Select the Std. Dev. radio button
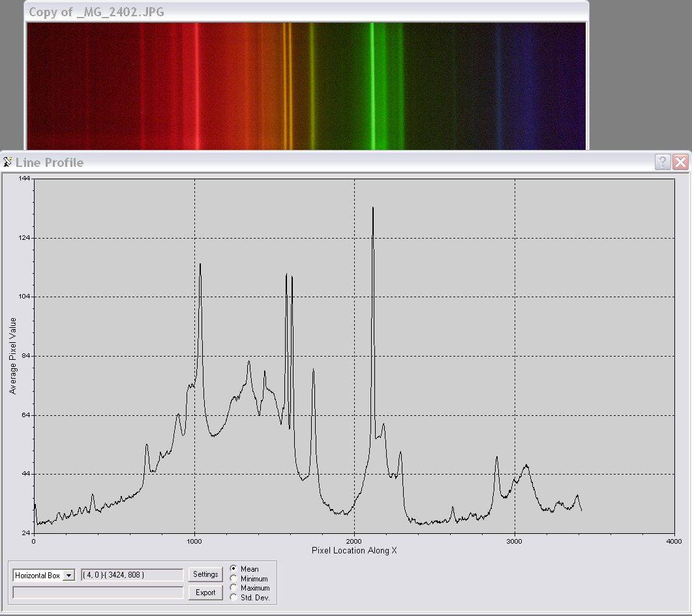This screenshot has height=616, width=692. (x=233, y=597)
